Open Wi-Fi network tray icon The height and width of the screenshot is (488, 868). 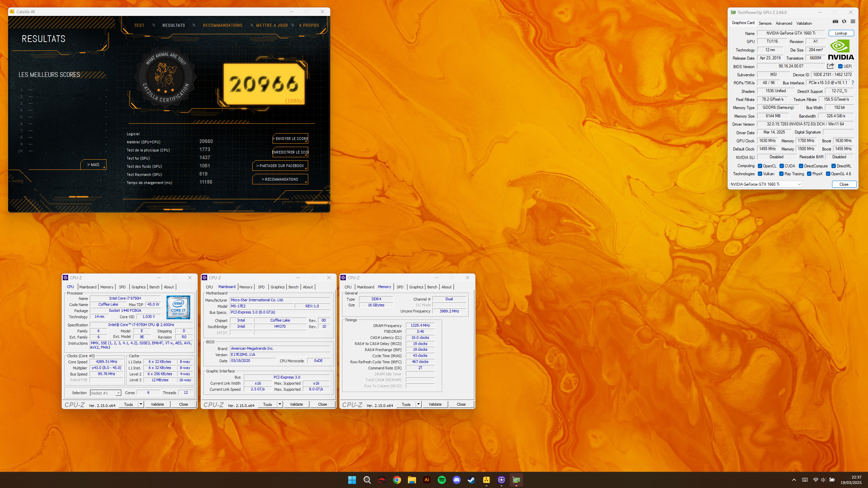click(815, 480)
